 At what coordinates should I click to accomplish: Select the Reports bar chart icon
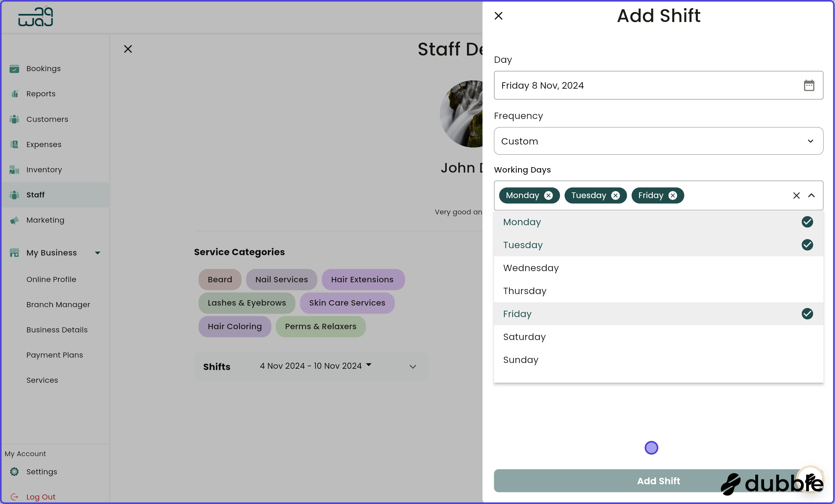click(15, 94)
